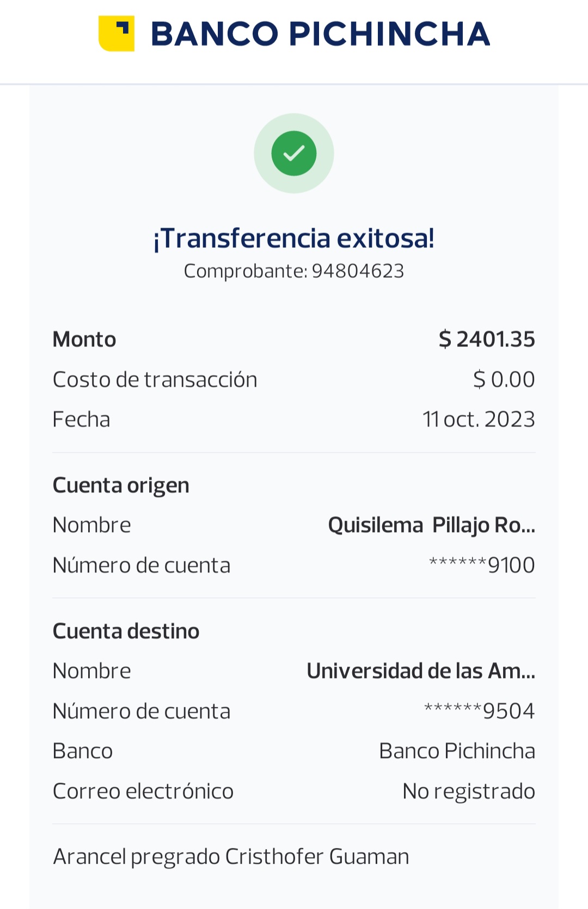Screen dimensions: 588x909
Task: Click the Monto amount $ 2401.35
Action: [487, 339]
